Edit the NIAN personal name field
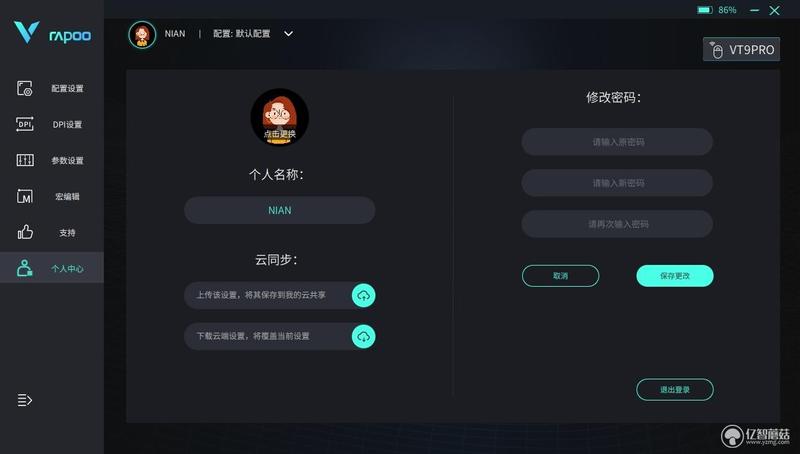This screenshot has width=800, height=454. (x=280, y=210)
